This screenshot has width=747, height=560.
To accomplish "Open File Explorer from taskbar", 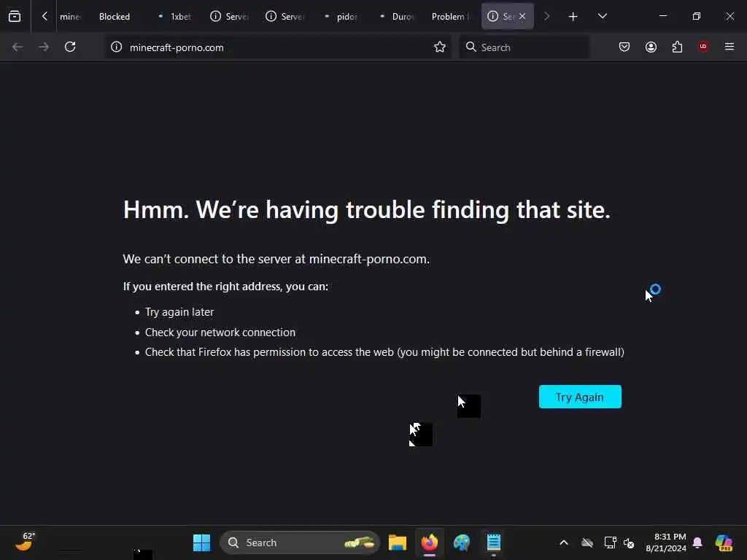I will [398, 542].
